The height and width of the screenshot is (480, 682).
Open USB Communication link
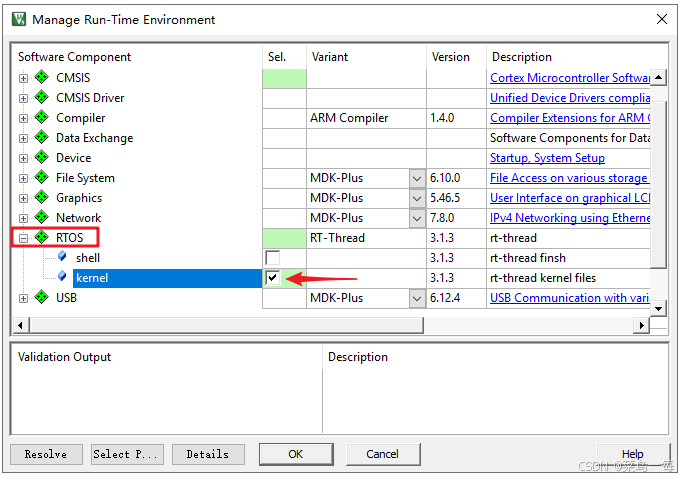pos(570,298)
